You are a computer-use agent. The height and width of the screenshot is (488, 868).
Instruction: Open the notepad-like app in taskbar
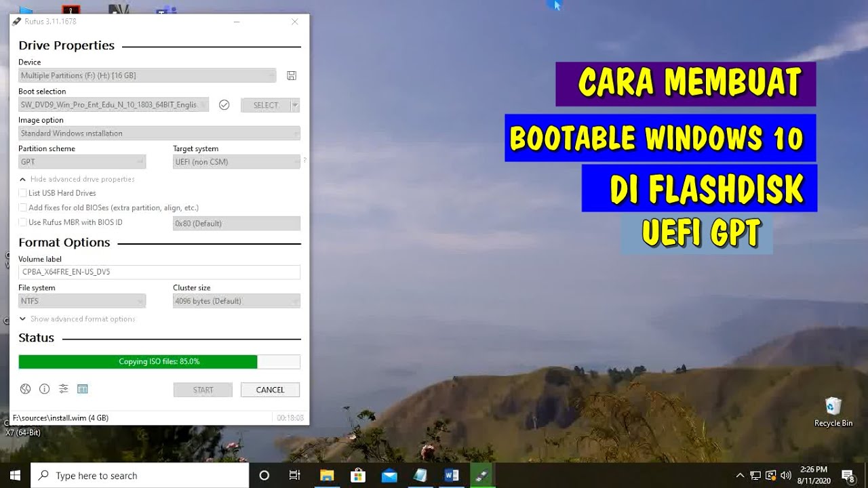420,475
